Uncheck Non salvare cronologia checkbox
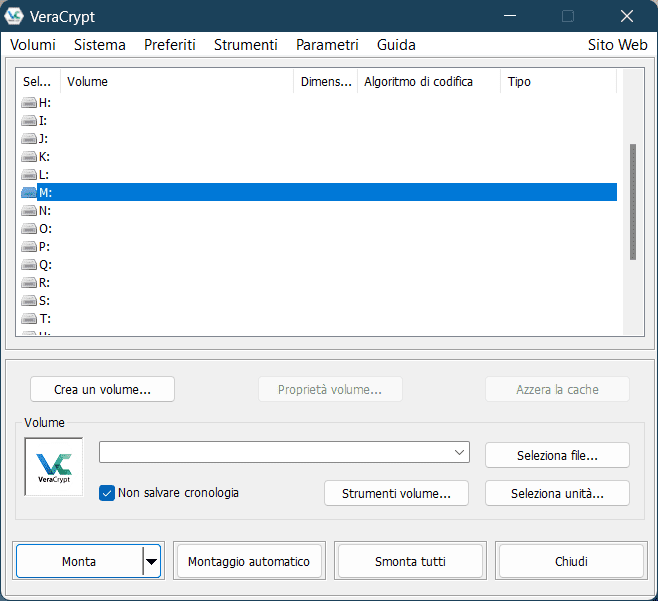The image size is (658, 601). 107,493
